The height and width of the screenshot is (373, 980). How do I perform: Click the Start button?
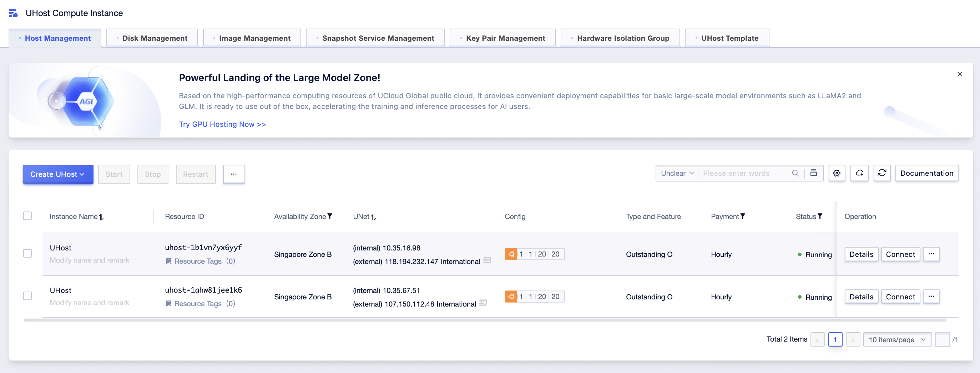(x=114, y=174)
